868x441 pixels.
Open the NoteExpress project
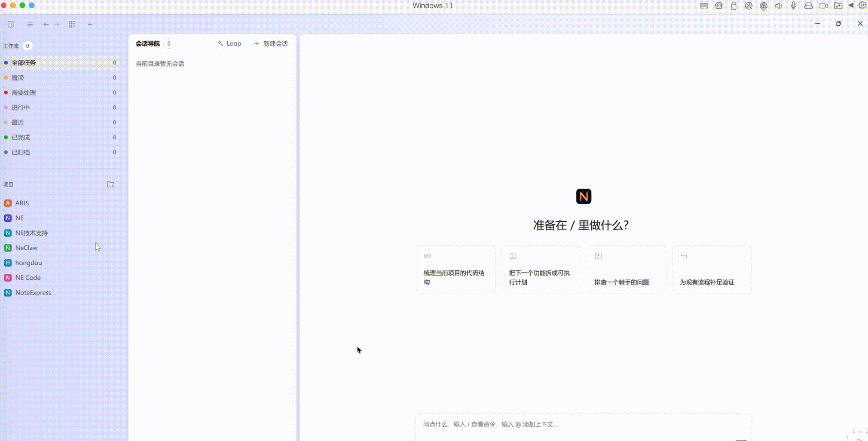tap(61, 293)
